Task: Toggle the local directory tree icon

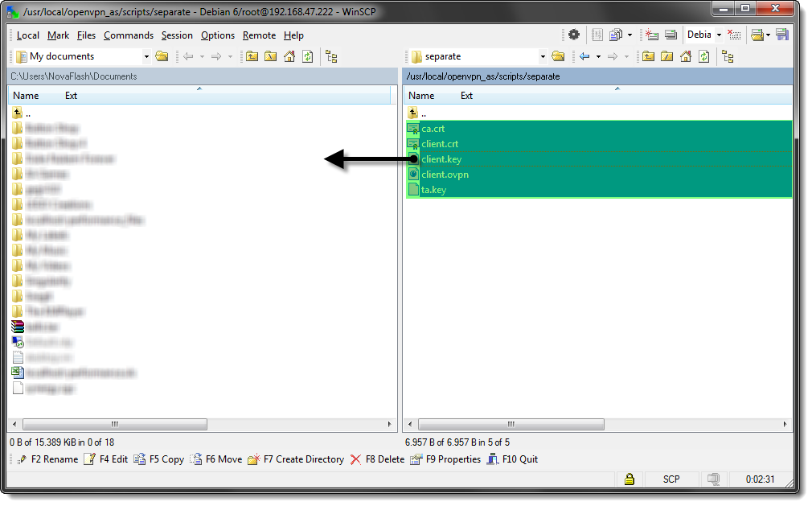Action: click(331, 56)
